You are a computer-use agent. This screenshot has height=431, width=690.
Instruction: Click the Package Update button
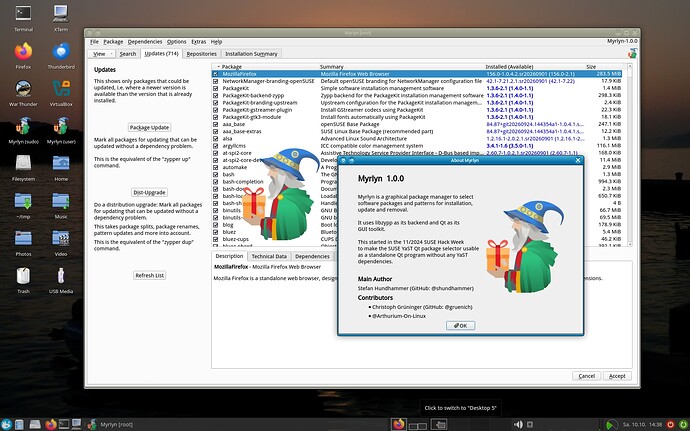(149, 127)
